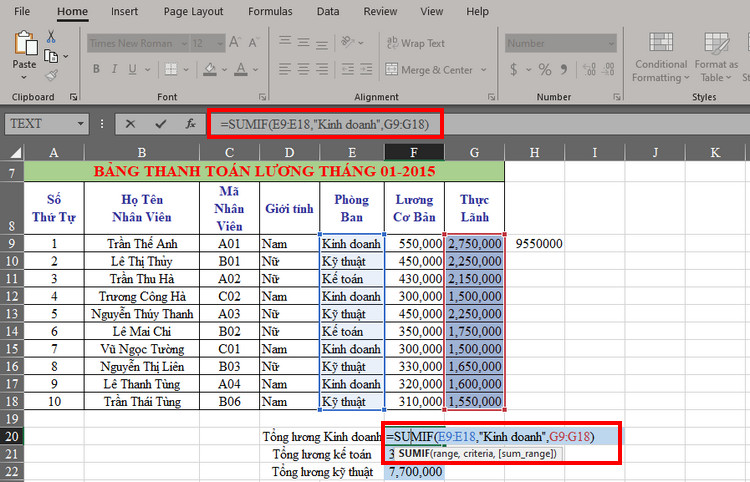
Task: Click the Cut scissors icon
Action: [51, 37]
